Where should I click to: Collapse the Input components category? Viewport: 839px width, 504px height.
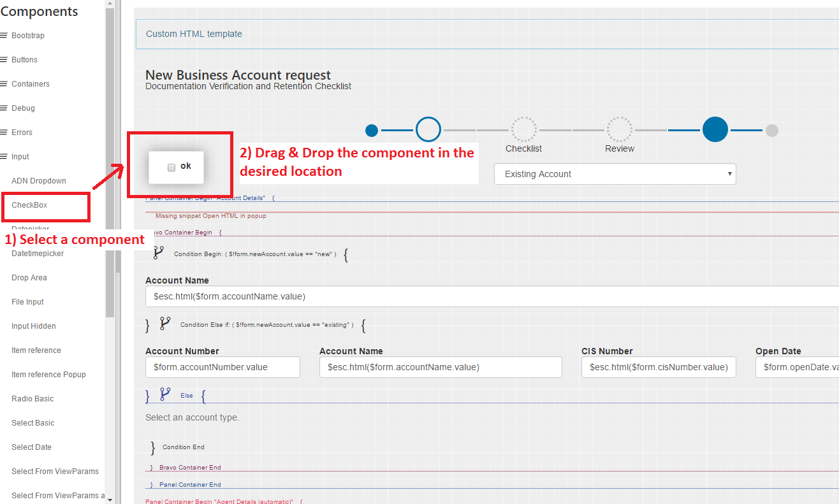20,157
